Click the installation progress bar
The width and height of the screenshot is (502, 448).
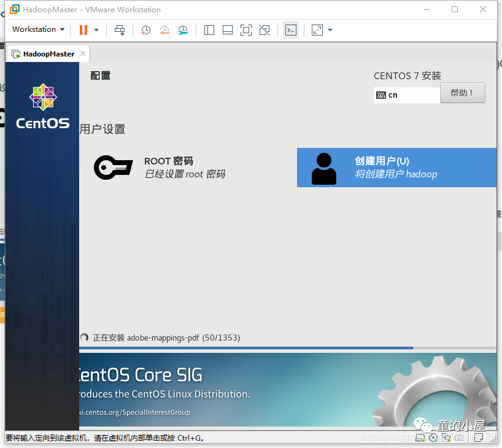tap(287, 348)
